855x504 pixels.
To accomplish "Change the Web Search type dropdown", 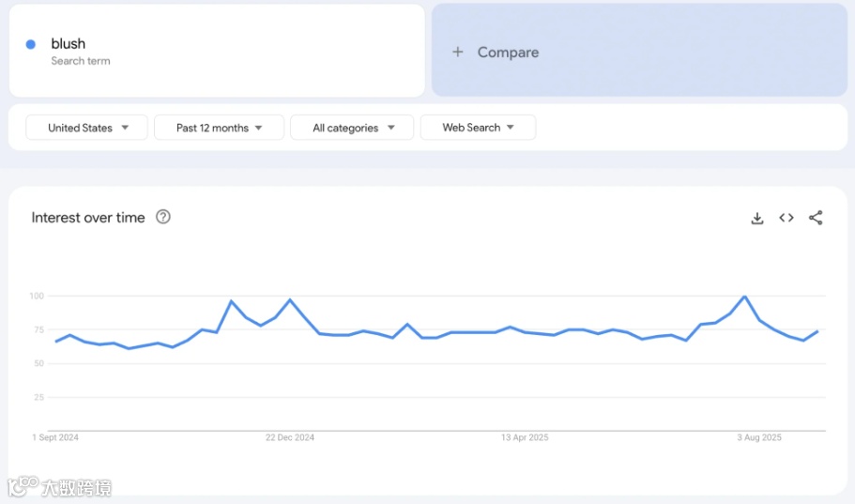I will point(478,128).
